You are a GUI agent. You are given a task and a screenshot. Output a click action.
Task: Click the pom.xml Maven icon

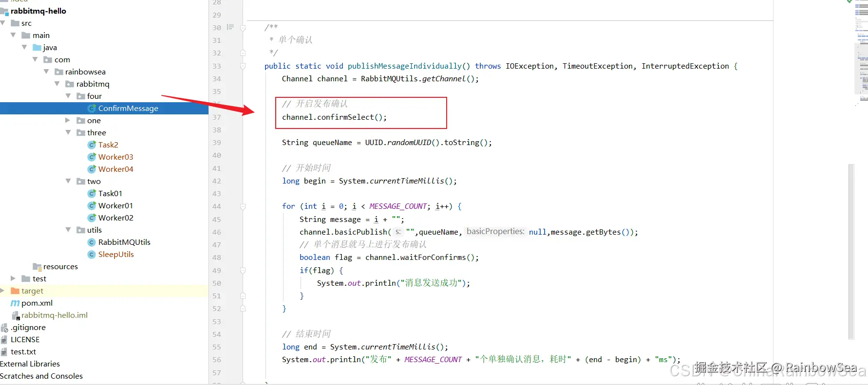(x=15, y=303)
